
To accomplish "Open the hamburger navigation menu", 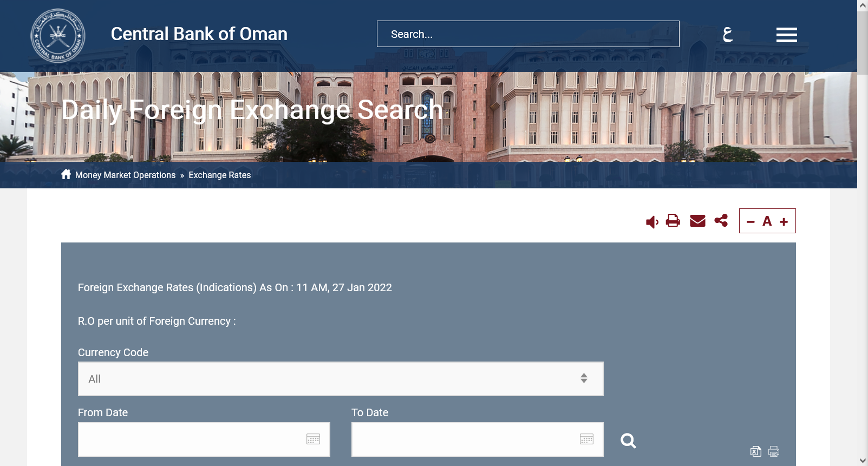I will [786, 35].
